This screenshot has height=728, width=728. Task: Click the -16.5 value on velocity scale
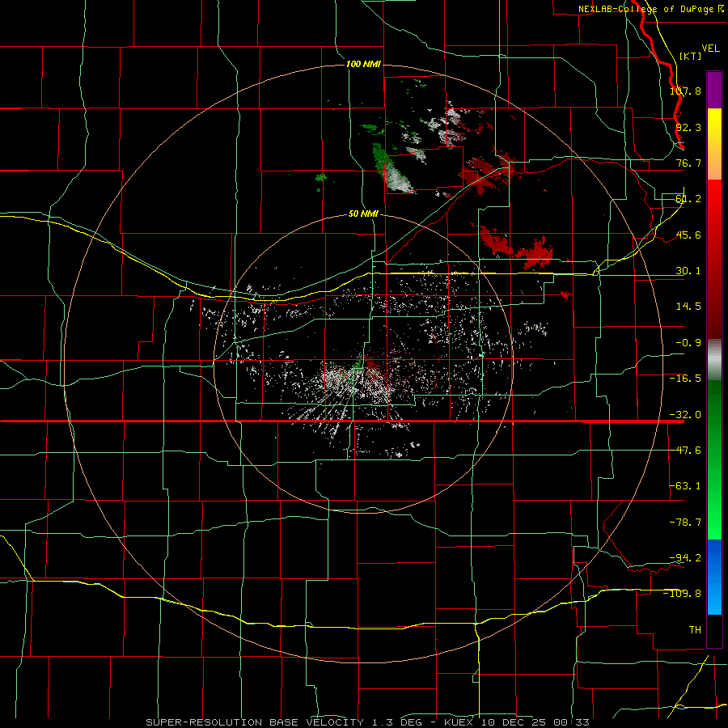click(685, 379)
